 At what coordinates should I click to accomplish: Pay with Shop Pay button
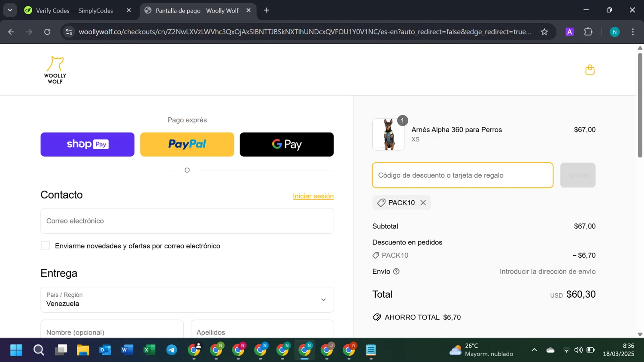tap(88, 145)
